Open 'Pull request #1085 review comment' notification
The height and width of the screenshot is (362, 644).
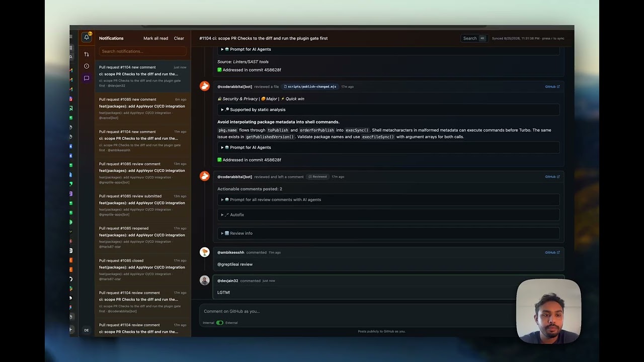tap(143, 173)
